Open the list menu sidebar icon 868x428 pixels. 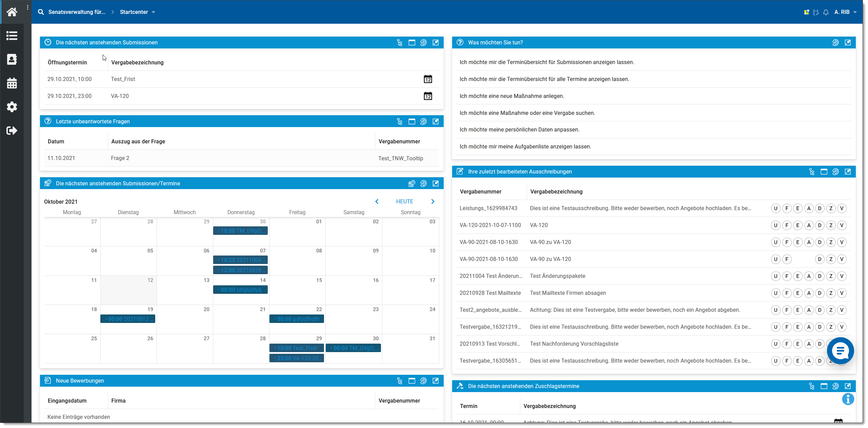click(x=12, y=36)
